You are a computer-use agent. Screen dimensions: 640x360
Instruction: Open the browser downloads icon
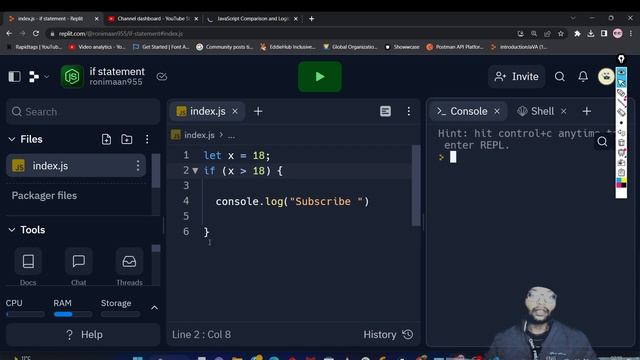(x=591, y=33)
